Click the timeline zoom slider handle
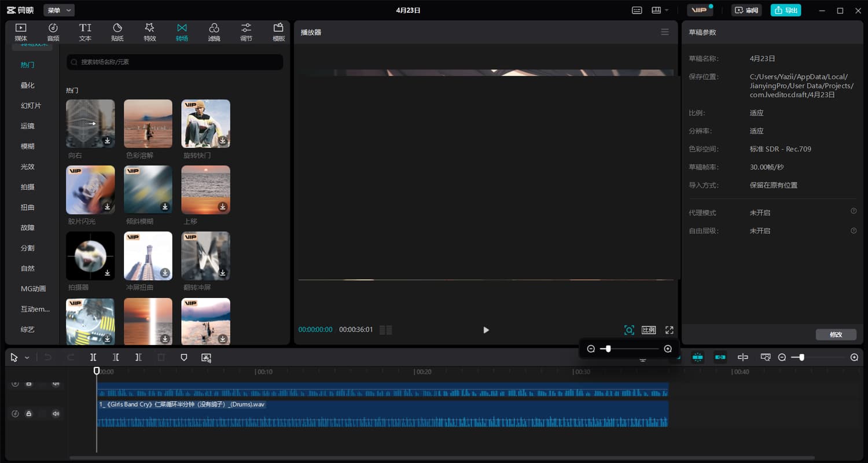The width and height of the screenshot is (868, 463). pos(801,358)
